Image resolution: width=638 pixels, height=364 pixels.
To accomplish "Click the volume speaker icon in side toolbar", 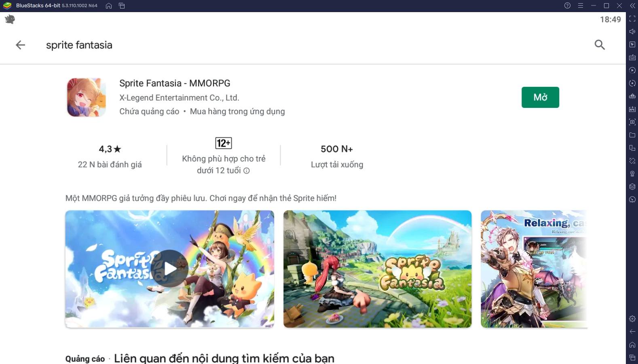I will pos(632,32).
